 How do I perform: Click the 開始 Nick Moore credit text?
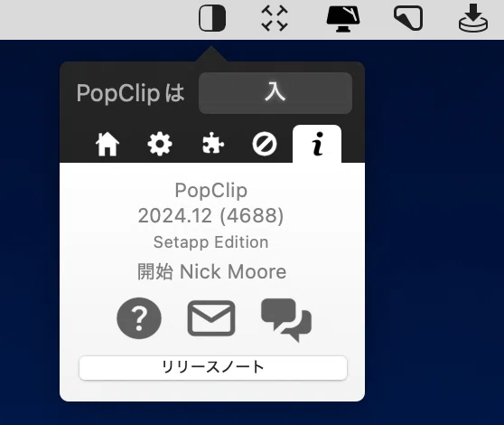click(x=212, y=271)
